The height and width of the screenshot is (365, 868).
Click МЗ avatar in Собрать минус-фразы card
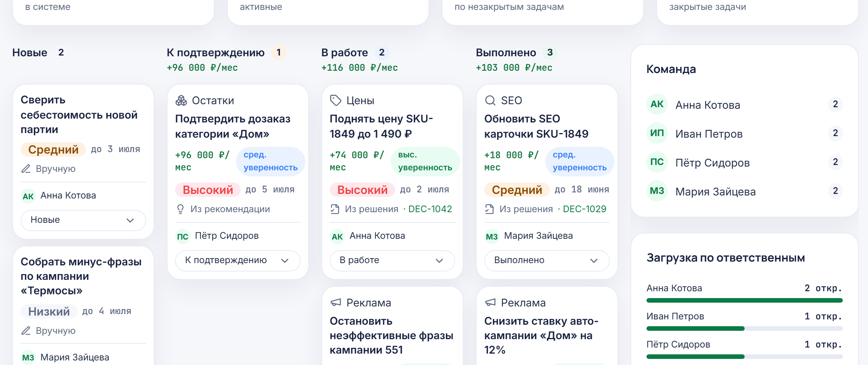tap(28, 357)
